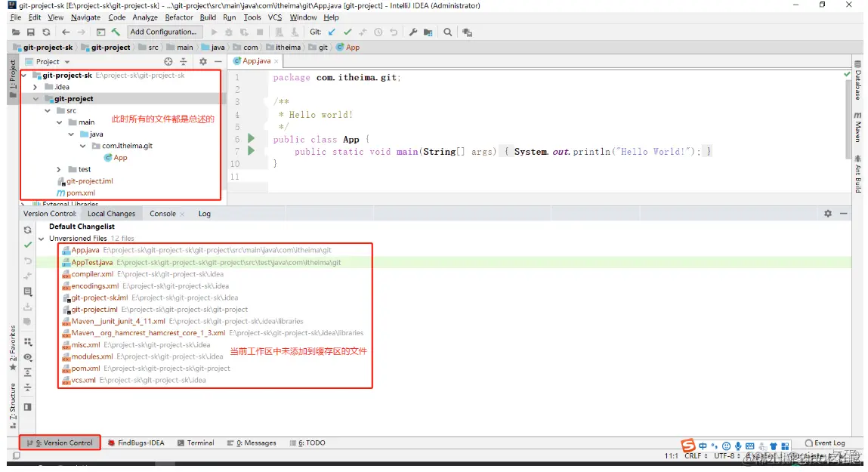Click run gutter arrow beside class App

pyautogui.click(x=251, y=138)
